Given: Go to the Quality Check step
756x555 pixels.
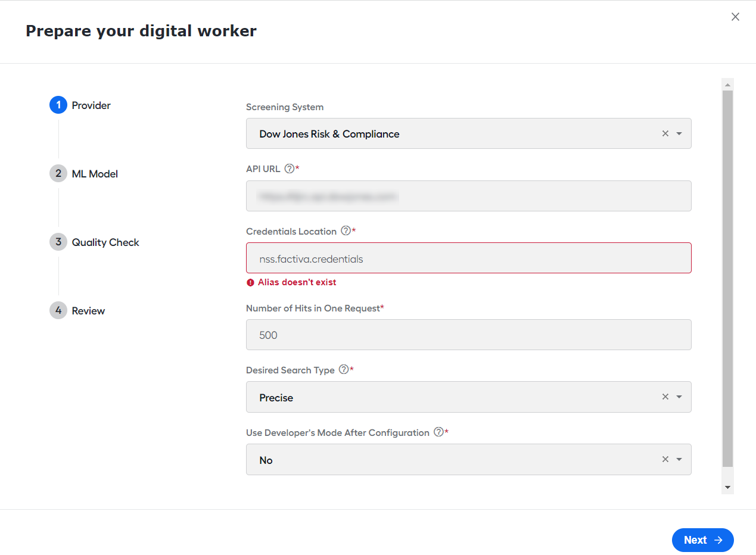Looking at the screenshot, I should click(x=95, y=242).
